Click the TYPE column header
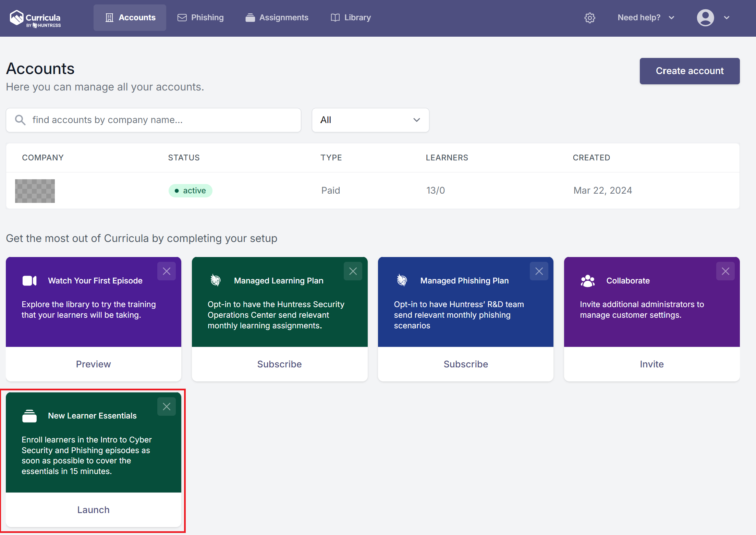 tap(331, 158)
